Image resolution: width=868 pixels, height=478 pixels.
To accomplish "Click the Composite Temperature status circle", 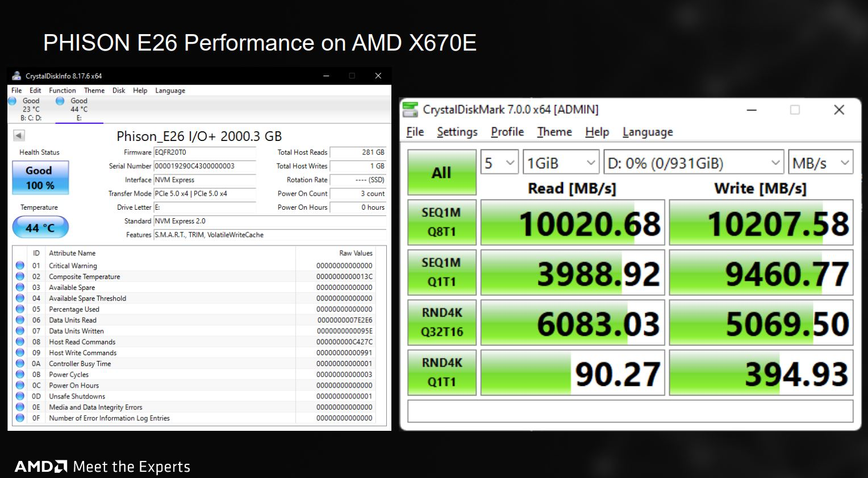I will (x=20, y=276).
